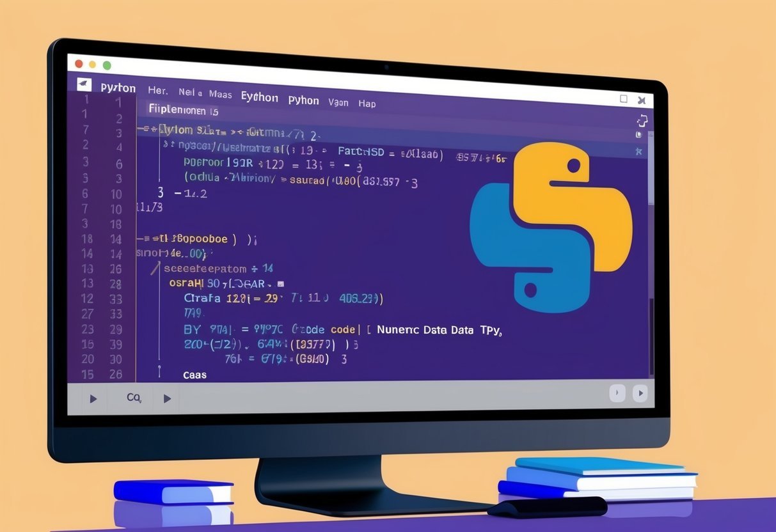Click the second play arrow near the Ca button
The height and width of the screenshot is (532, 776).
coord(168,398)
